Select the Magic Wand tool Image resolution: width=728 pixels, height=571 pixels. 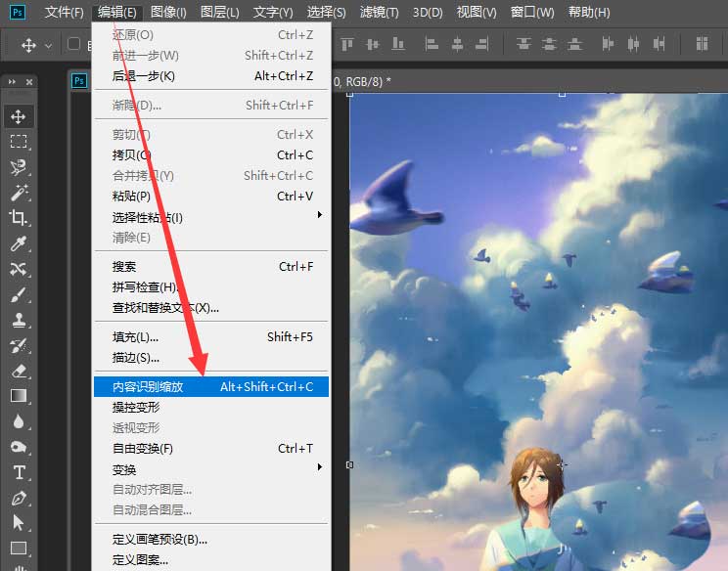click(19, 192)
